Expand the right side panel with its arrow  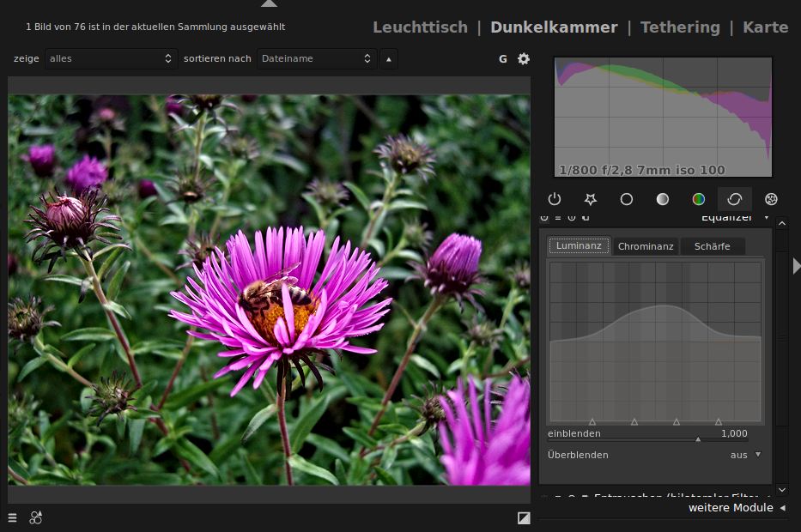[797, 265]
